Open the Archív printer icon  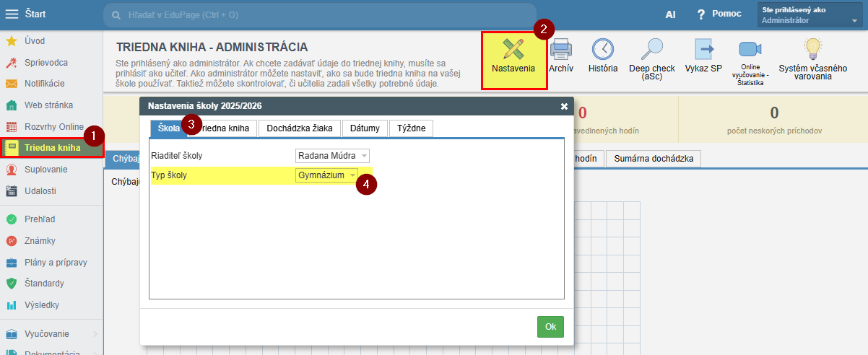[x=561, y=56]
